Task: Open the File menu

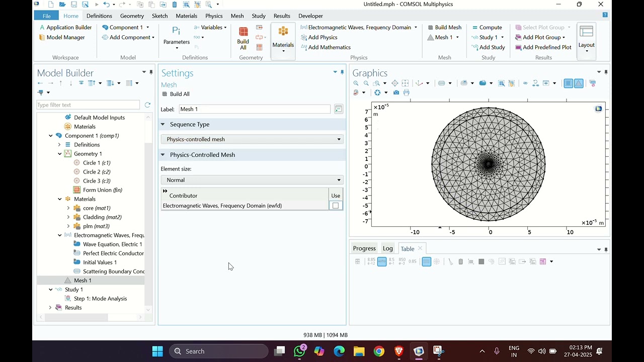Action: pyautogui.click(x=46, y=16)
